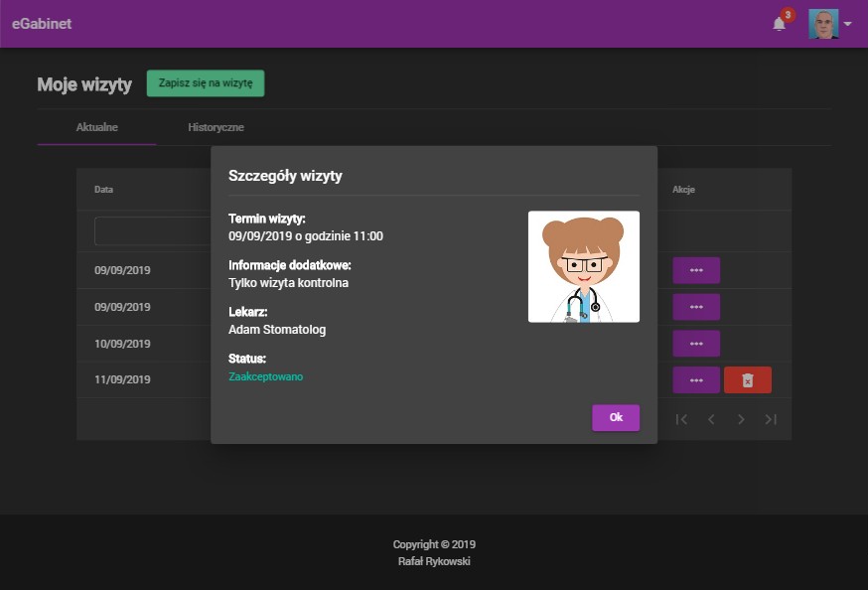Image resolution: width=868 pixels, height=590 pixels.
Task: Open details for 11/09/2019 visit
Action: click(x=696, y=380)
